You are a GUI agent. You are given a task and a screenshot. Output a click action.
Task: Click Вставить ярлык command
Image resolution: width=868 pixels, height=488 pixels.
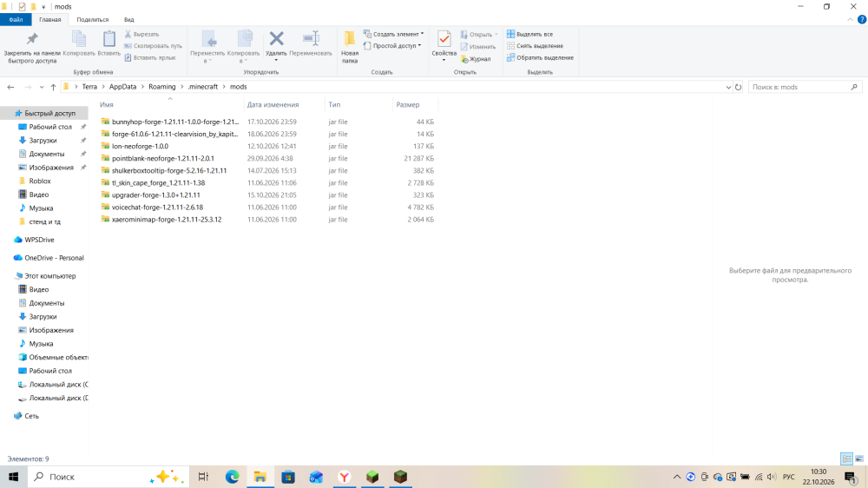[x=150, y=57]
